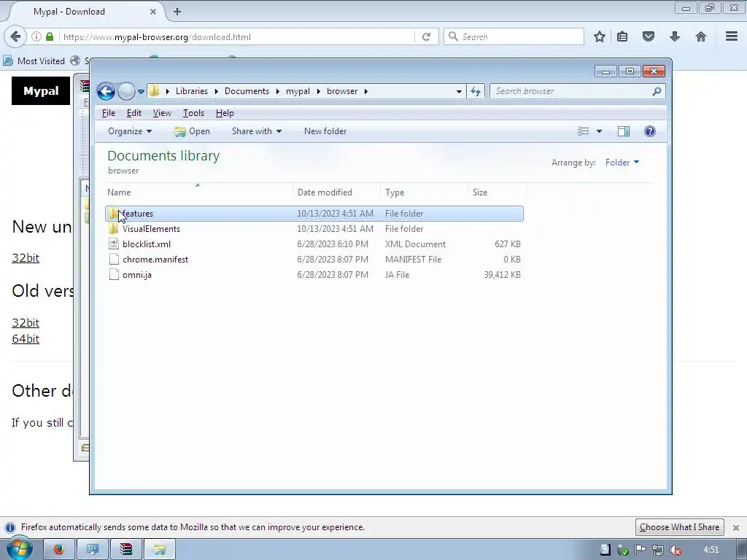Click the folder icon in the address bar
This screenshot has height=560, width=747.
[155, 91]
